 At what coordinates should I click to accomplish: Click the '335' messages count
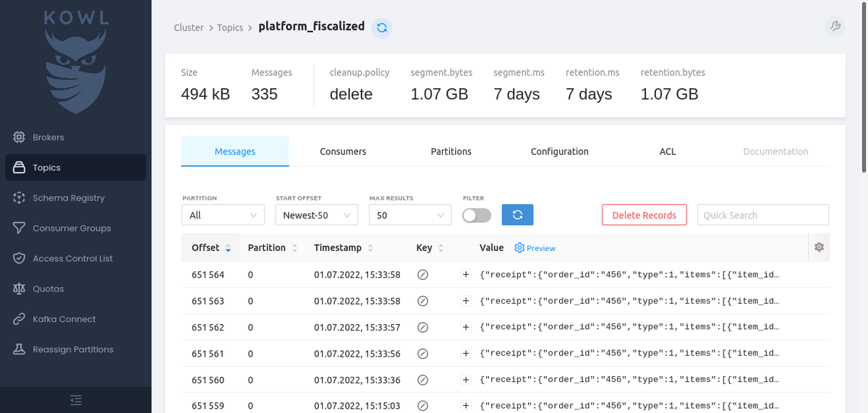[265, 94]
